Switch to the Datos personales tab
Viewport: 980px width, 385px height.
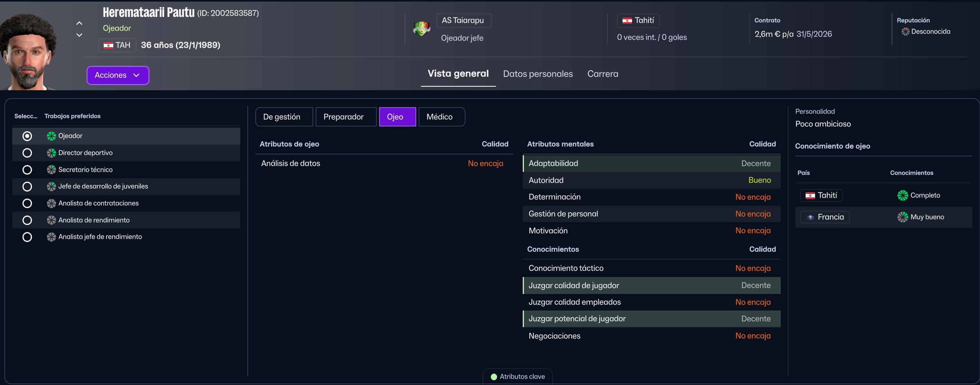coord(538,74)
